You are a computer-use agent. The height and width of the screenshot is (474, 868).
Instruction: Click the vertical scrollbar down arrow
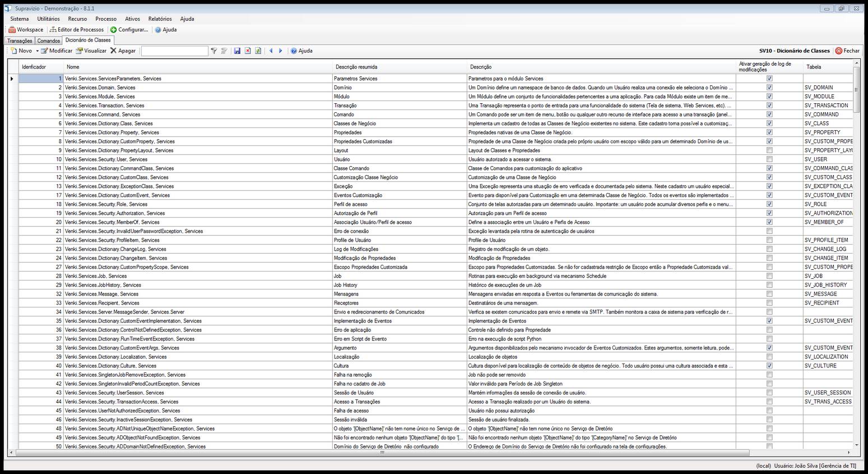point(856,445)
